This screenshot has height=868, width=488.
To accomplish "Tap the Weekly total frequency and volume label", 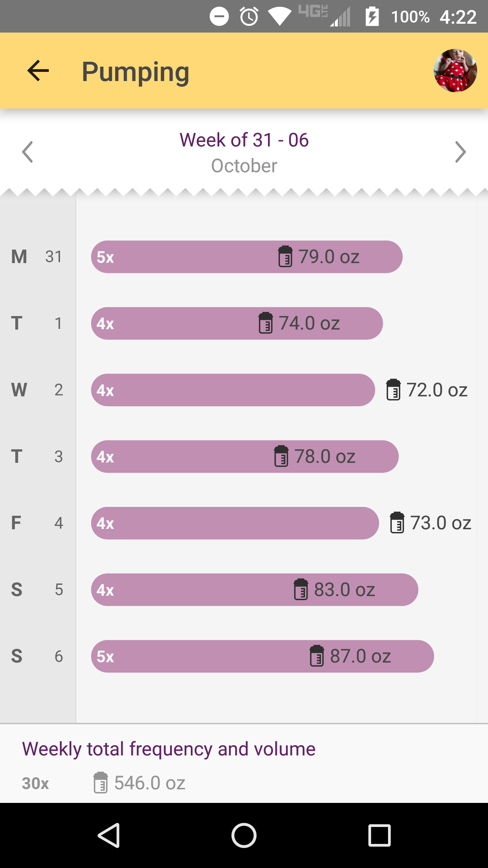I will tap(169, 749).
